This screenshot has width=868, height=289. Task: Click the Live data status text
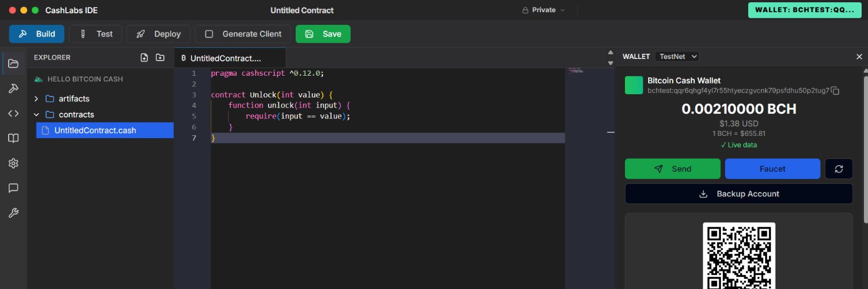(x=739, y=145)
